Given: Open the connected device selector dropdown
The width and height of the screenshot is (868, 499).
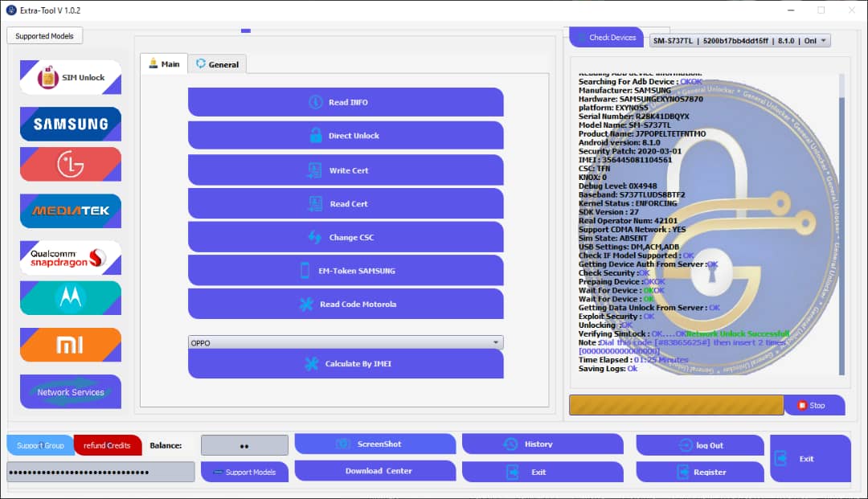Looking at the screenshot, I should point(739,41).
